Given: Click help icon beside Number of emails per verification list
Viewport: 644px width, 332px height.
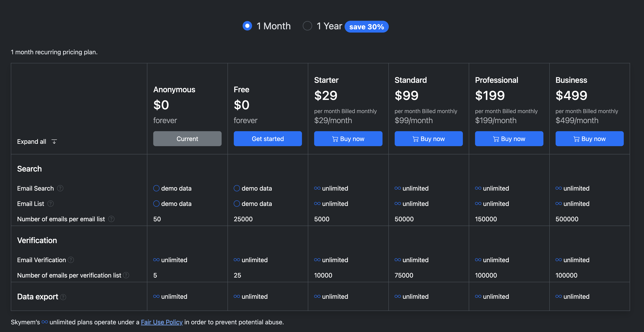Looking at the screenshot, I should pos(126,275).
